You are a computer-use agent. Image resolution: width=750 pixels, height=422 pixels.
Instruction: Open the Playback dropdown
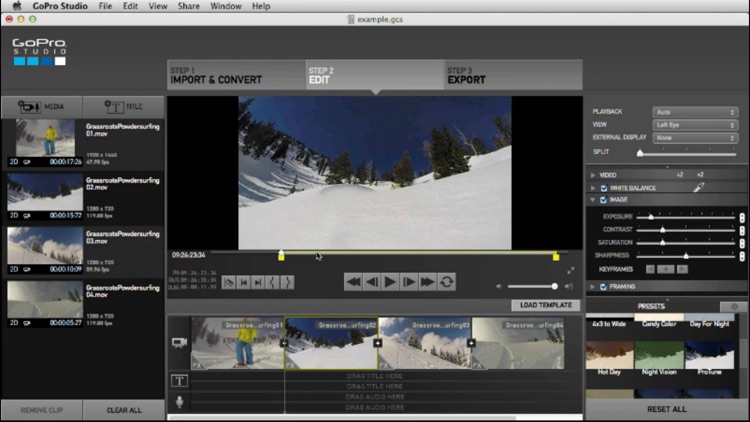click(695, 112)
